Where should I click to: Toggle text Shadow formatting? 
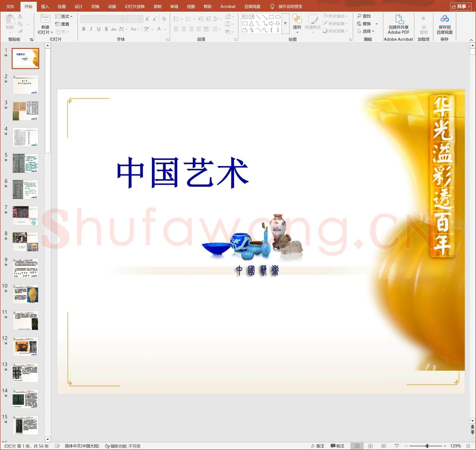click(x=106, y=29)
